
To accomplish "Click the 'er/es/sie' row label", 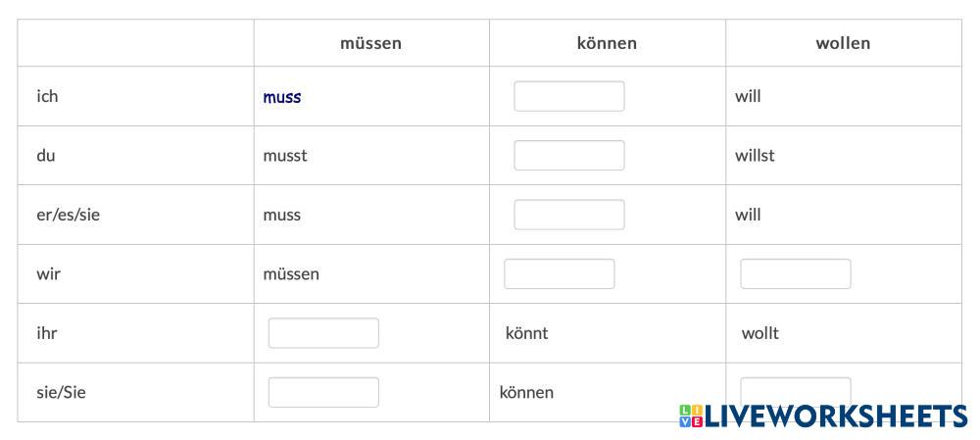I will click(x=68, y=215).
